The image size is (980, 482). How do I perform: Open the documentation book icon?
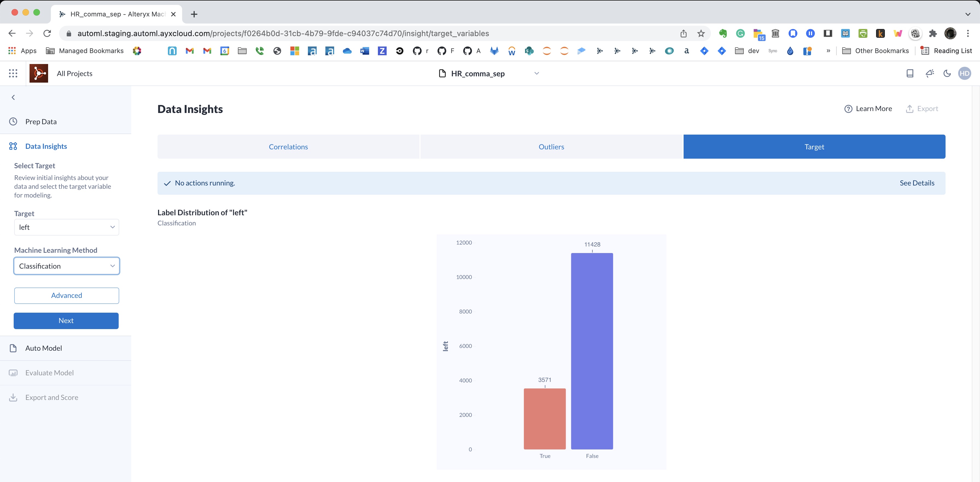[910, 73]
